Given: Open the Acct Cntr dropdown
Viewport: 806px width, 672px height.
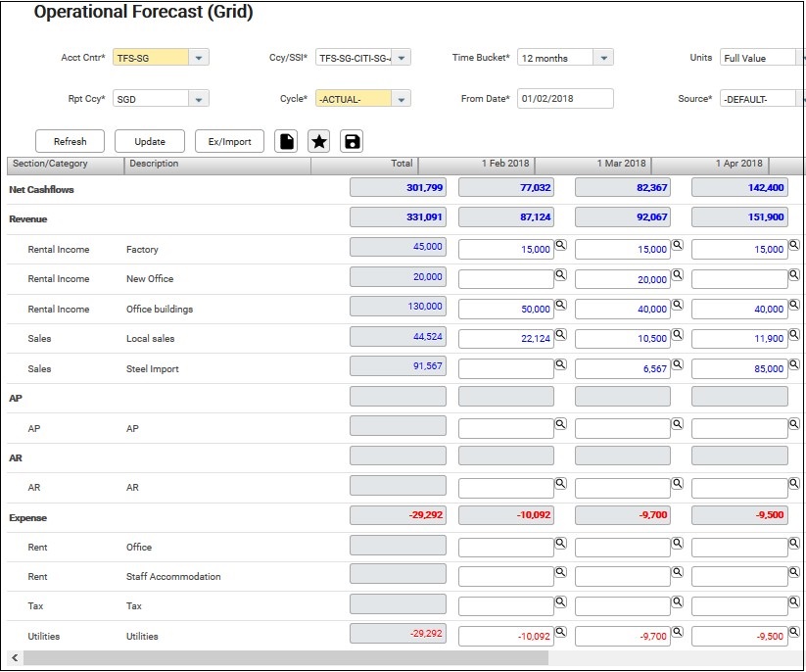Looking at the screenshot, I should tap(199, 58).
